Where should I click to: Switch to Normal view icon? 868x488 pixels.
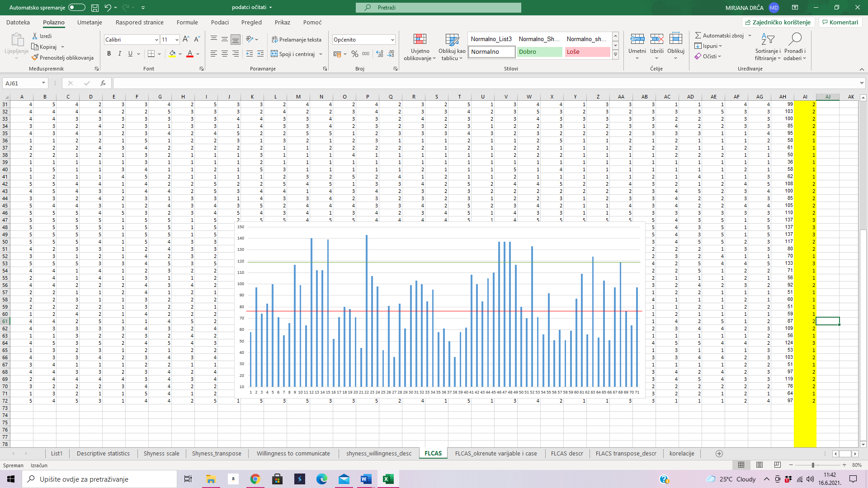coord(741,465)
